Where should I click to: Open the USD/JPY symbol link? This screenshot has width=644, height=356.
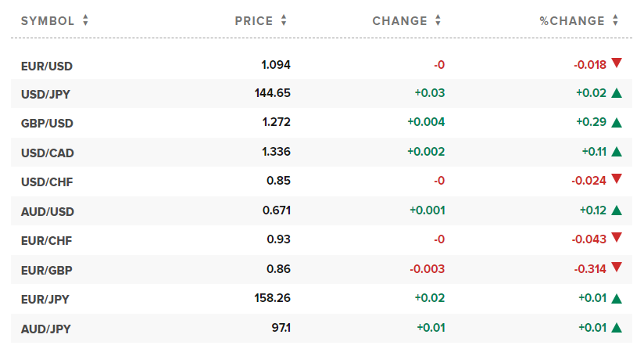click(x=45, y=94)
